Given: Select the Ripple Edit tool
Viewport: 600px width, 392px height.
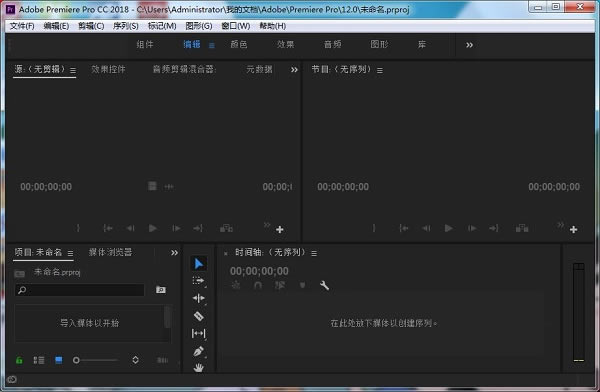Looking at the screenshot, I should click(199, 298).
